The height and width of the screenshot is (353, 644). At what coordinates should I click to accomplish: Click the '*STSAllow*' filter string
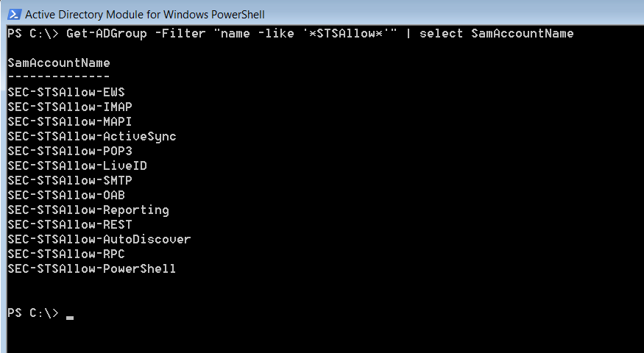pos(346,33)
